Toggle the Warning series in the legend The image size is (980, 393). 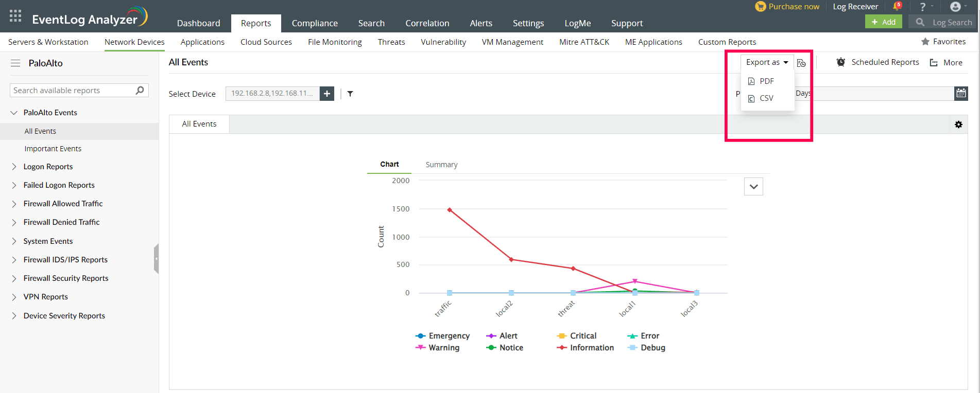point(438,348)
